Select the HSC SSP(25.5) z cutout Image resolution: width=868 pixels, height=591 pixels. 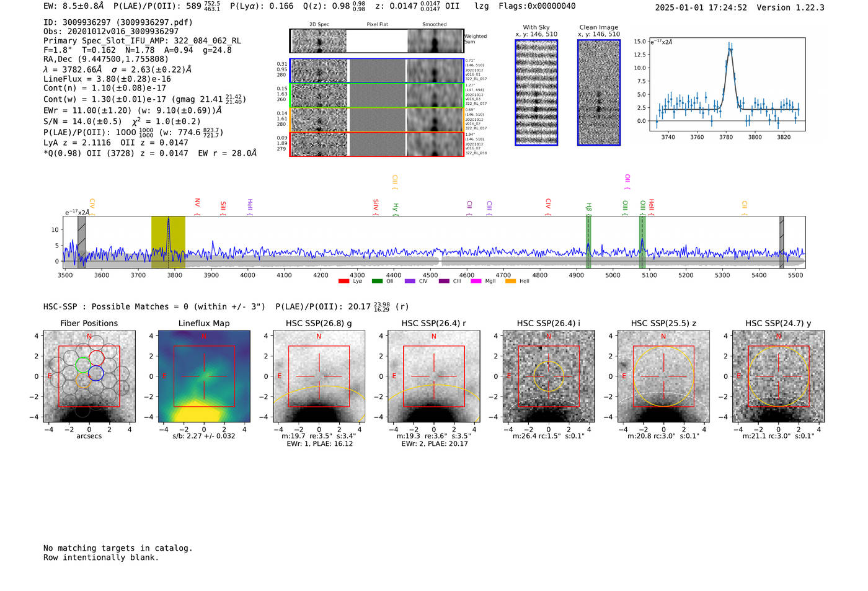pos(663,376)
